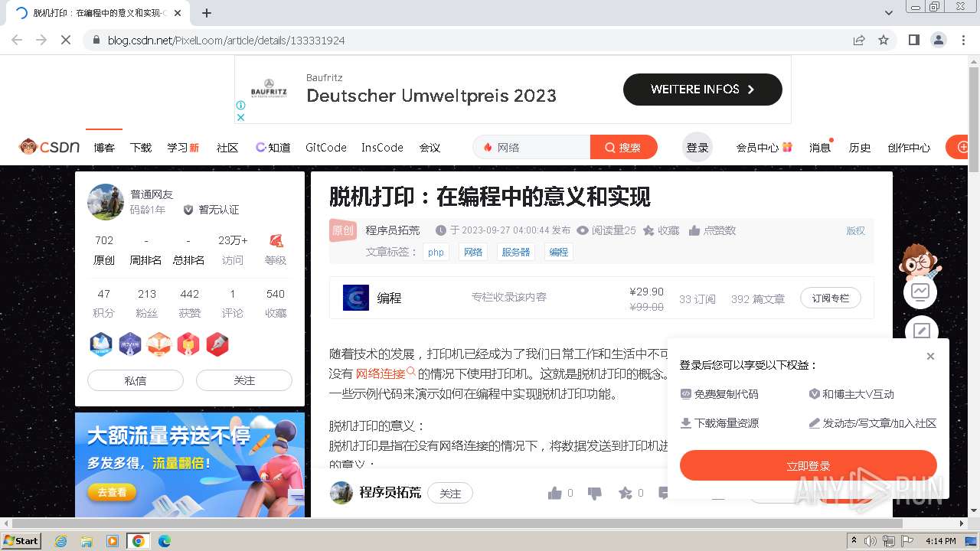The image size is (980, 551).
Task: Open 消息 notifications
Action: [x=820, y=148]
